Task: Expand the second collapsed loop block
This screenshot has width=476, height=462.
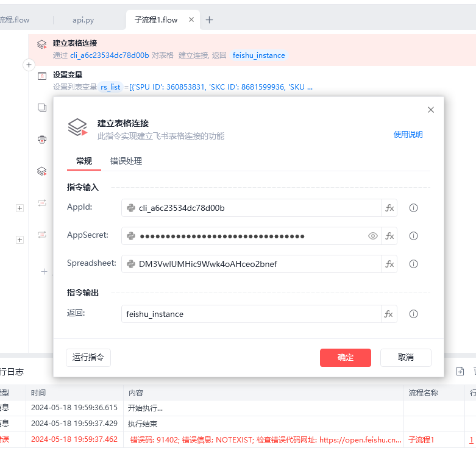Action: click(x=20, y=240)
